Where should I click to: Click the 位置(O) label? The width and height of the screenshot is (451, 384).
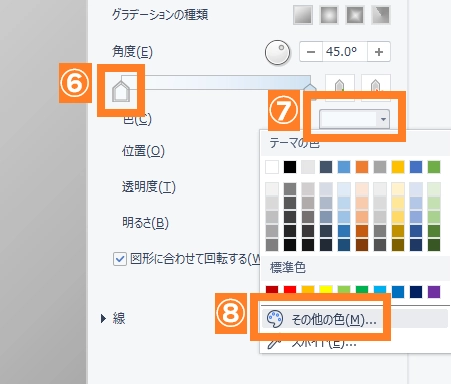tap(143, 151)
